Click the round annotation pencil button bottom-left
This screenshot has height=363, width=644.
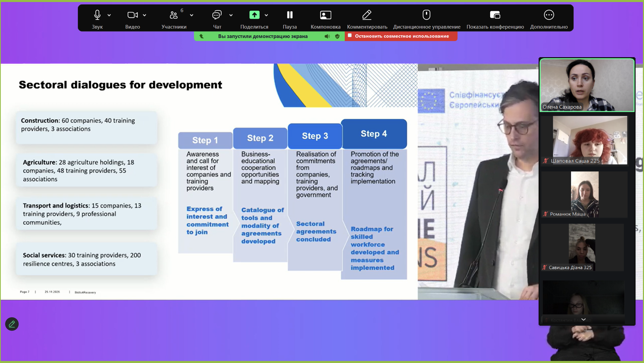click(12, 324)
